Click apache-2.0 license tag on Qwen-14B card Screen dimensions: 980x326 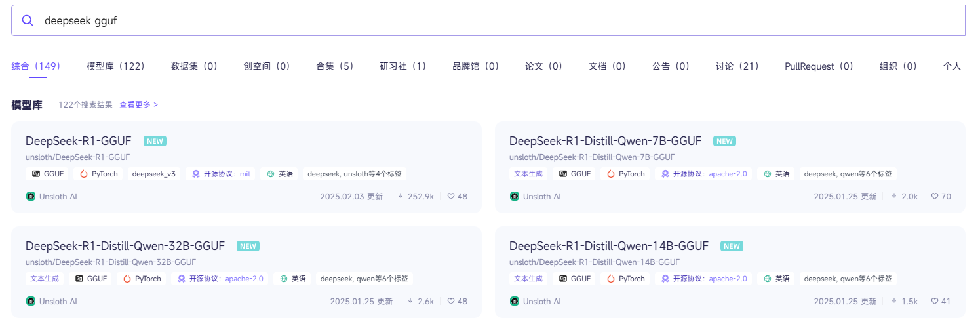coord(704,279)
